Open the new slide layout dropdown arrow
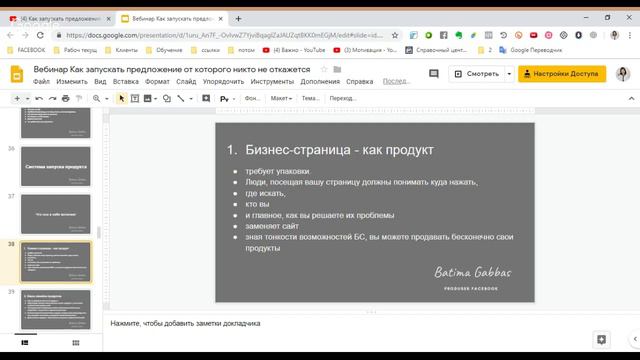Viewport: 640px width, 360px height. pyautogui.click(x=27, y=99)
